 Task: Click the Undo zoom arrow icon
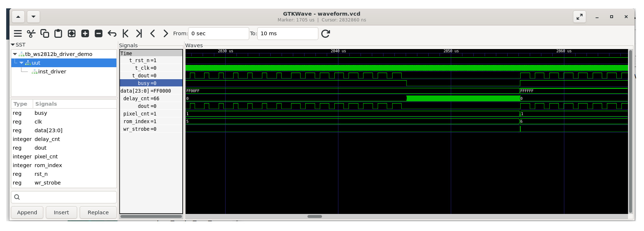112,34
